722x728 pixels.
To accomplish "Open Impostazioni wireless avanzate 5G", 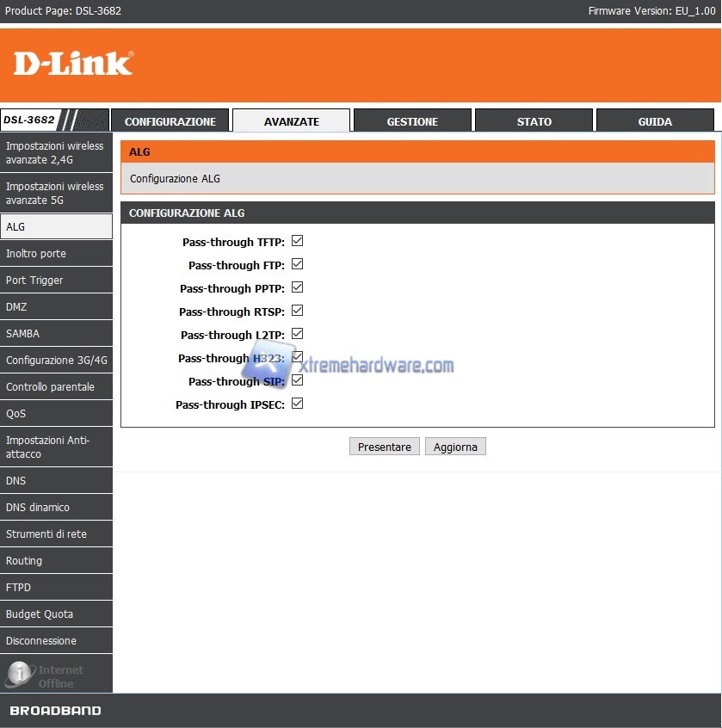I will coord(56,193).
